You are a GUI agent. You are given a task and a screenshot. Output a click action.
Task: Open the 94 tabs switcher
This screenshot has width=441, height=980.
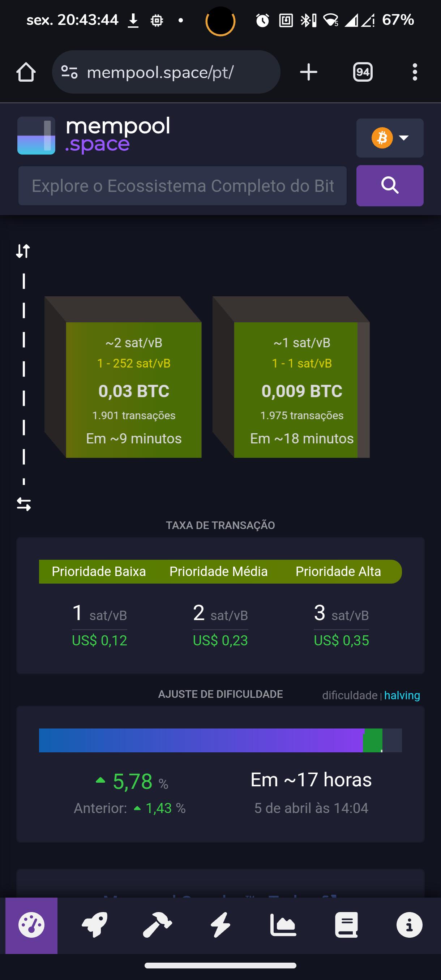click(x=363, y=72)
